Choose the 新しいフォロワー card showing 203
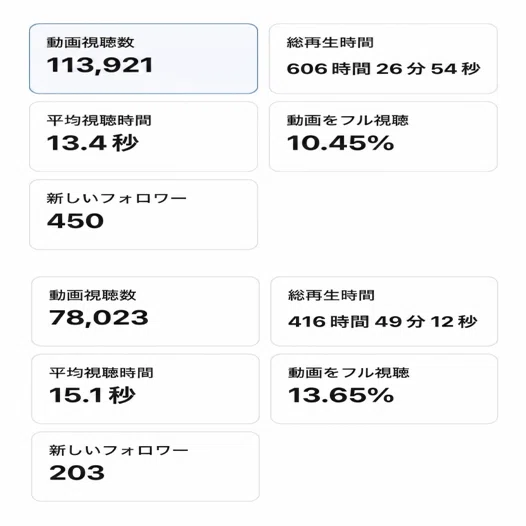The height and width of the screenshot is (526, 526). (145, 467)
